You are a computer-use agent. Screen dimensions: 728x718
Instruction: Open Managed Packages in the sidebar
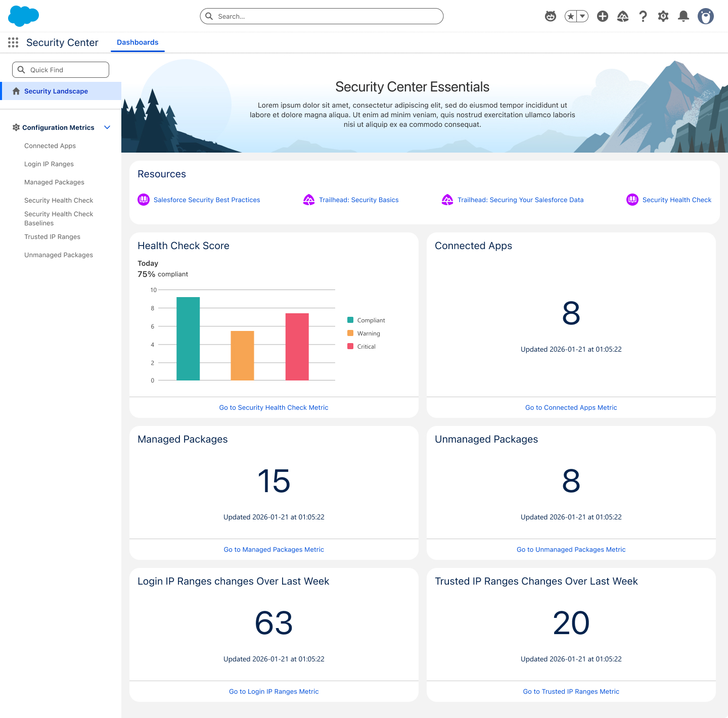pos(54,182)
